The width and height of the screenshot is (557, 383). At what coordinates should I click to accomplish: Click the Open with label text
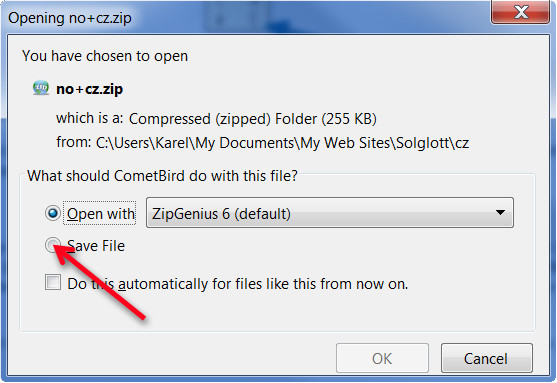pos(101,214)
